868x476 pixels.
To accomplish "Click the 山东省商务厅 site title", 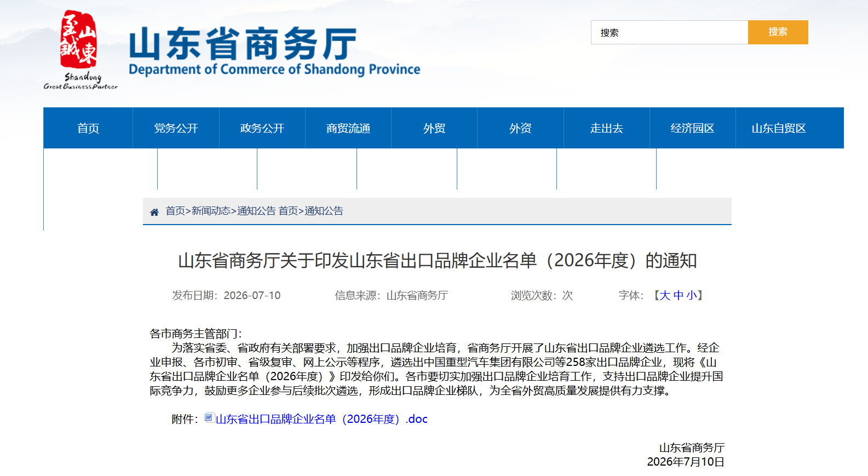I will click(243, 44).
